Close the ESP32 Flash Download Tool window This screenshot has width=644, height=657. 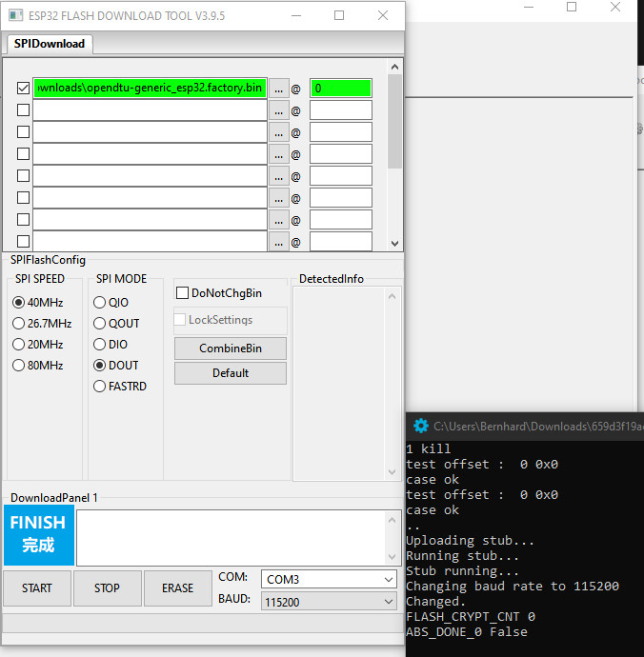pos(383,15)
